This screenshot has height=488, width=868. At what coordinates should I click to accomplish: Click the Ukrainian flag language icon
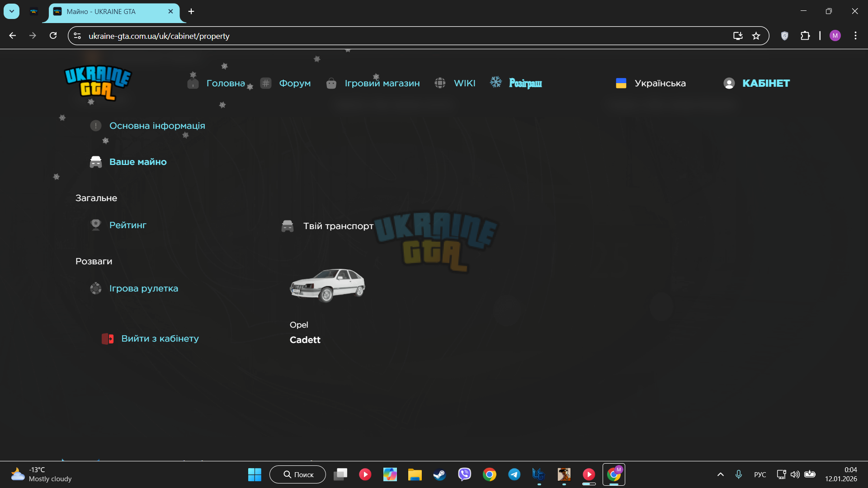[x=621, y=83]
